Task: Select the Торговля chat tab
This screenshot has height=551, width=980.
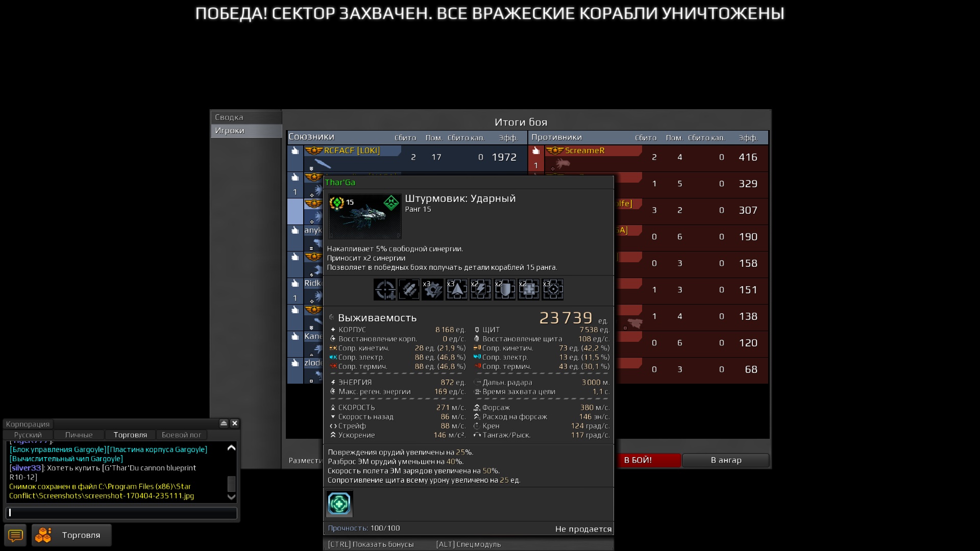Action: pyautogui.click(x=130, y=435)
